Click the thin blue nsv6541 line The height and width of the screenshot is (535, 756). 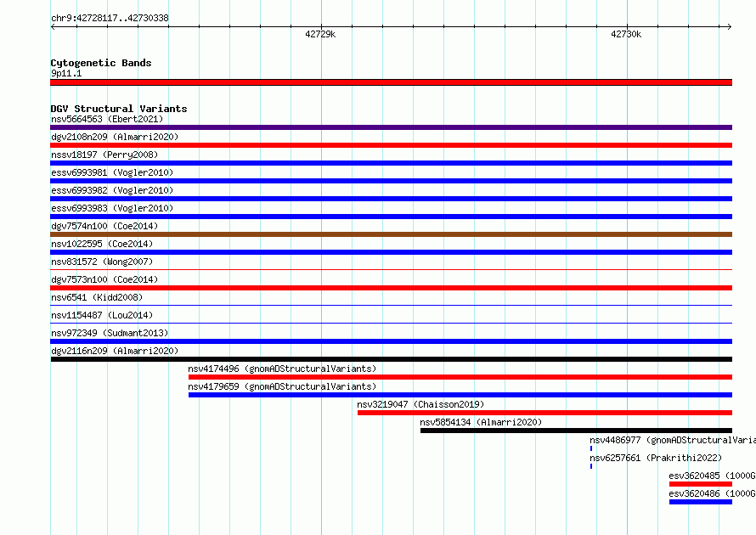click(x=391, y=306)
